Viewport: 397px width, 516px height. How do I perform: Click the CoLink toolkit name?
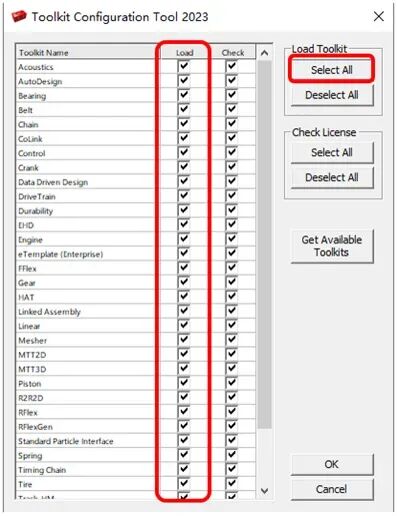(x=30, y=139)
